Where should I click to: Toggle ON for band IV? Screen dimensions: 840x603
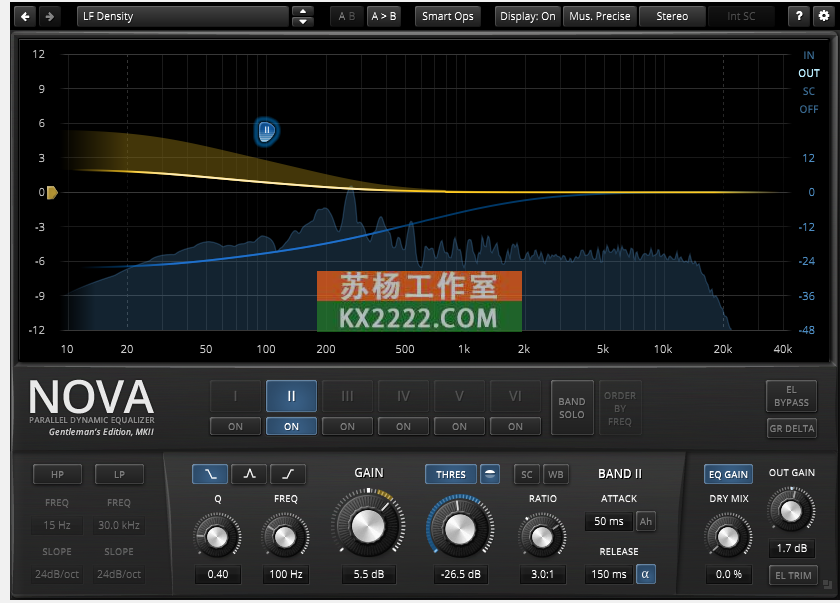403,426
